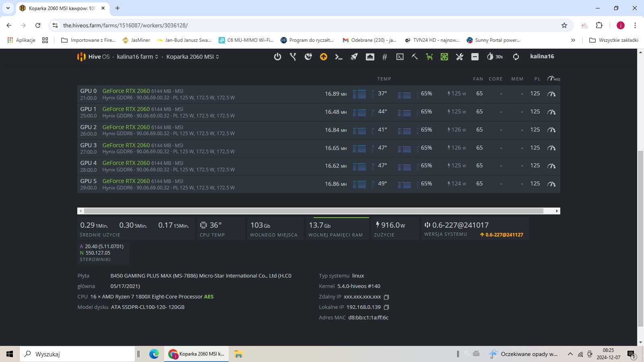Screen dimensions: 644x362
Task: Click the Hive OS logo
Action: pyautogui.click(x=93, y=57)
